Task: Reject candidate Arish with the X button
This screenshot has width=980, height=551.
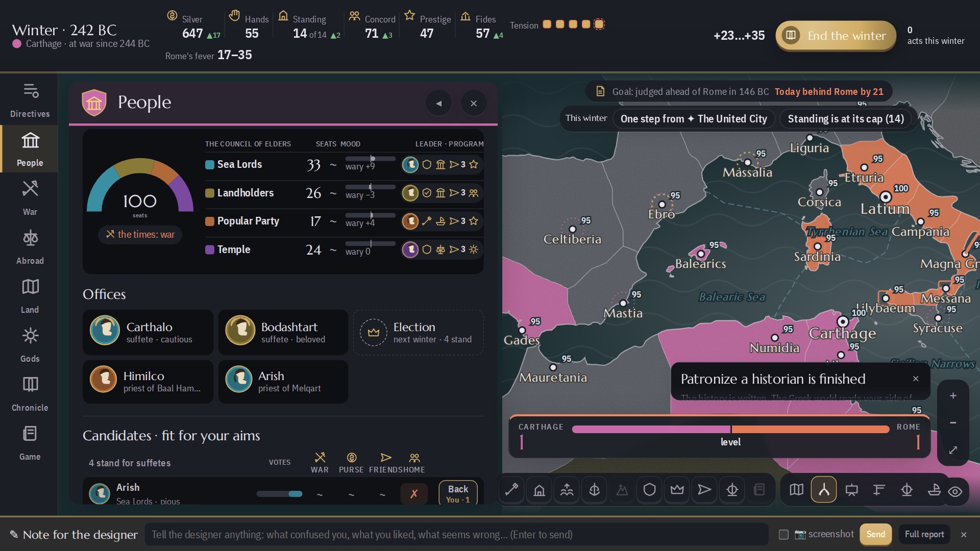Action: pos(414,493)
